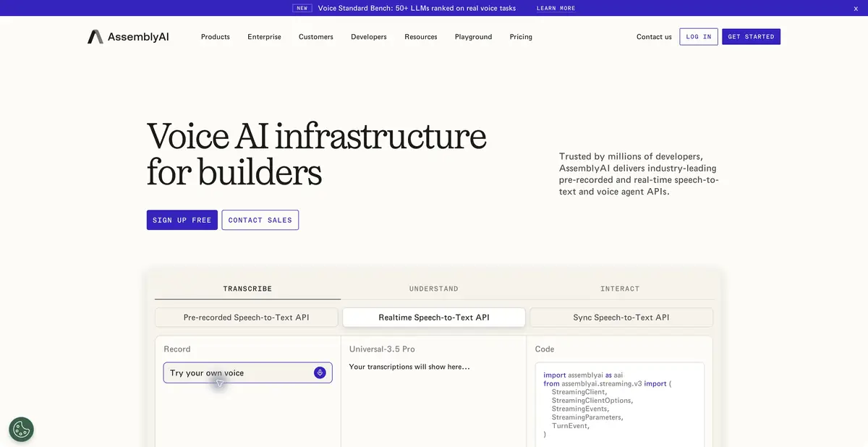Click the AssemblyAI logo
The image size is (868, 447).
128,37
